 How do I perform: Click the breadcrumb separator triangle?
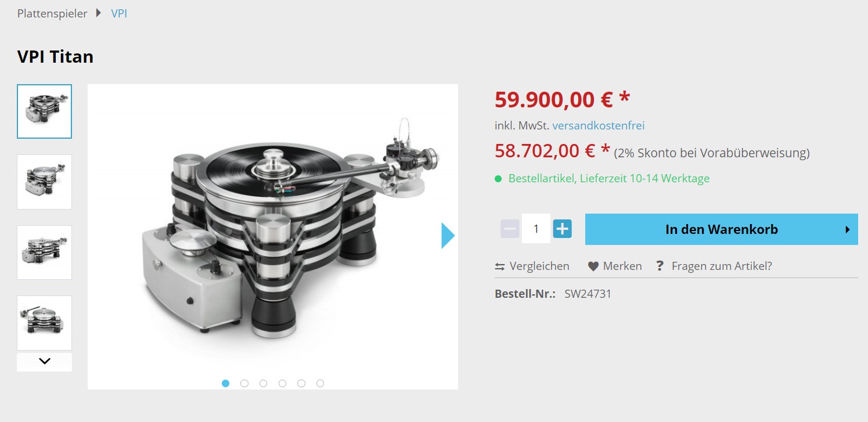99,13
